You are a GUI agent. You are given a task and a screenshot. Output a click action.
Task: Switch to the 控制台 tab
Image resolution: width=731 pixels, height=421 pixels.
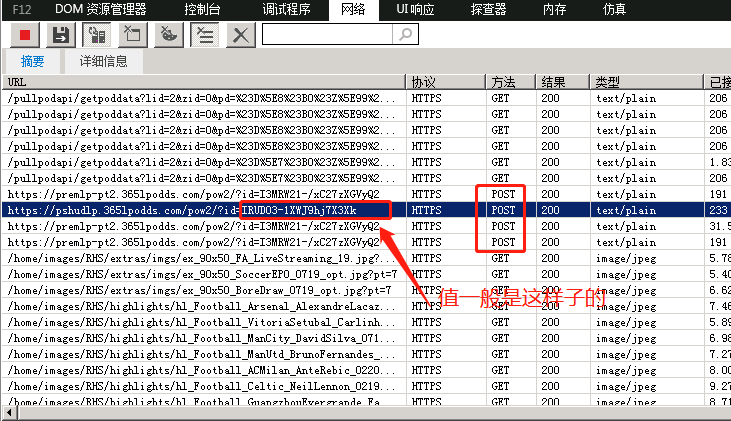coord(205,10)
